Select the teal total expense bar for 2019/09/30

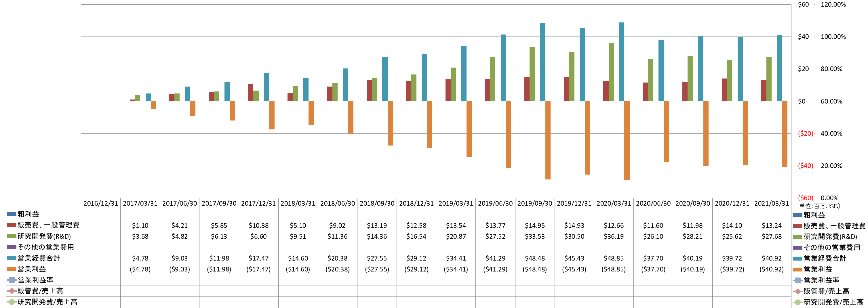click(542, 62)
